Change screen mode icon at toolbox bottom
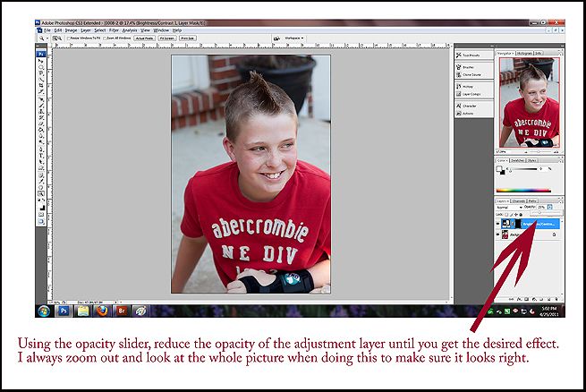 tap(41, 222)
